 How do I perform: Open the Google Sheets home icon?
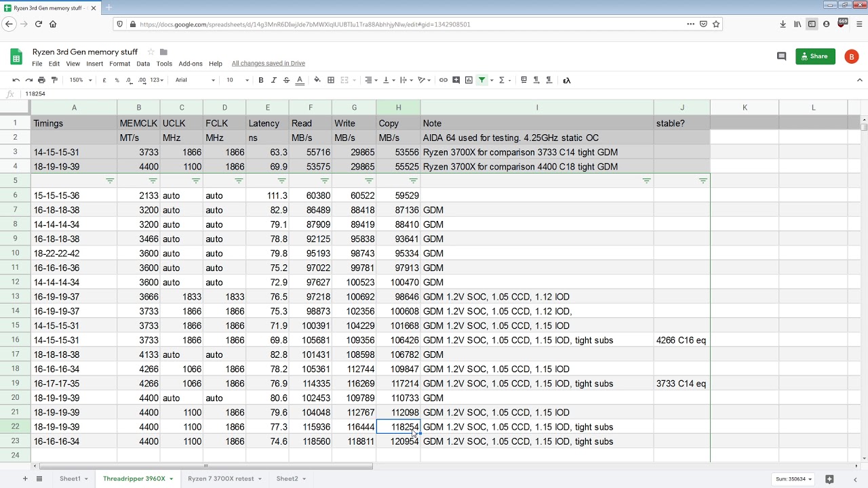click(17, 57)
